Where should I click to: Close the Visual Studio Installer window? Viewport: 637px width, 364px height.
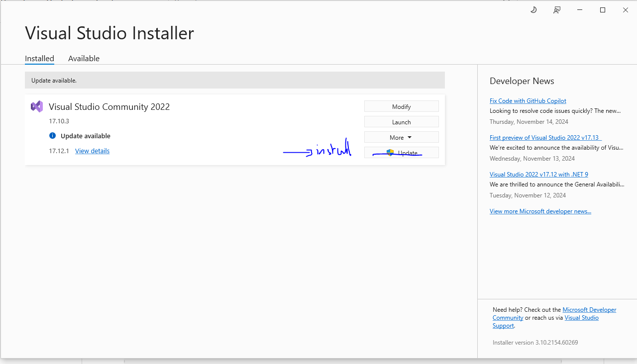[x=626, y=10]
